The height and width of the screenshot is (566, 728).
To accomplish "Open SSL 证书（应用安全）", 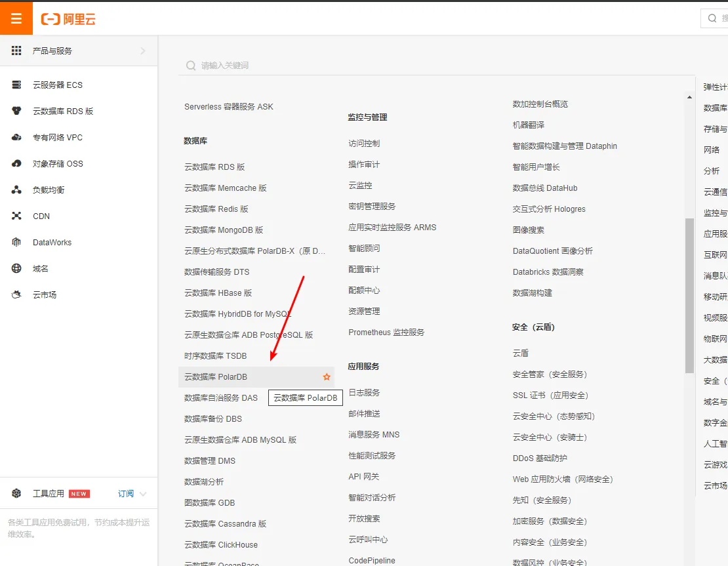I will tap(551, 395).
